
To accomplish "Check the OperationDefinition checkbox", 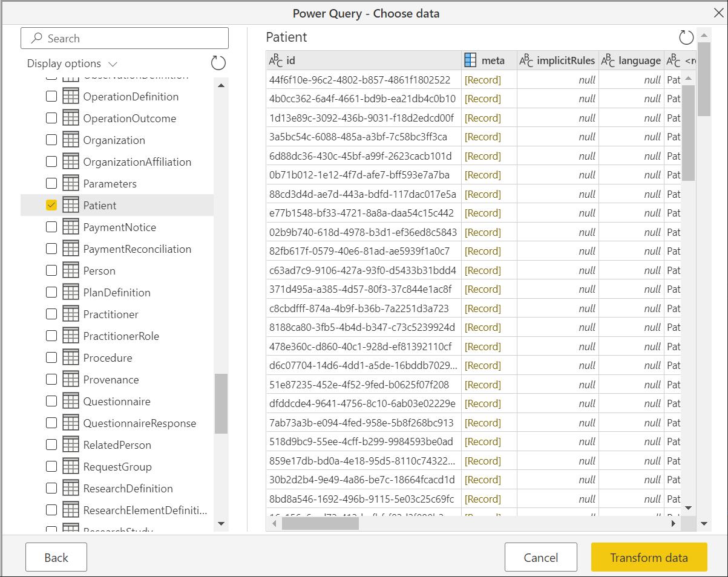I will click(x=51, y=96).
